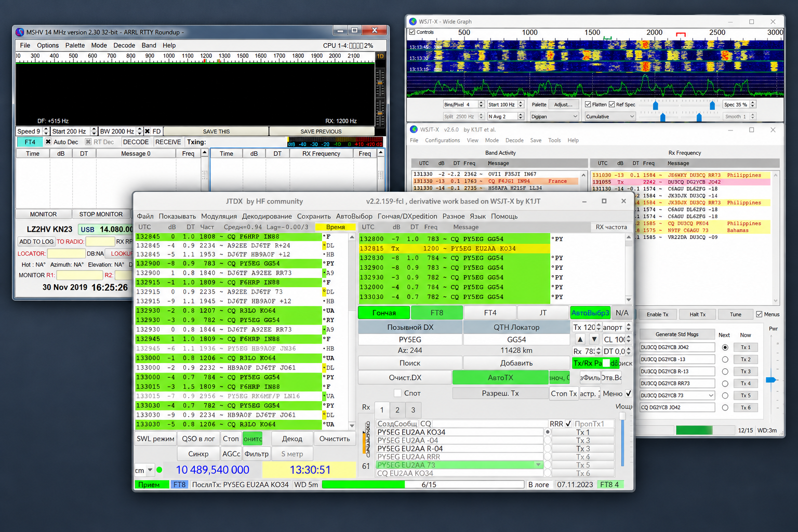Click the QTH locator field GG54 in JTDX

tap(516, 339)
